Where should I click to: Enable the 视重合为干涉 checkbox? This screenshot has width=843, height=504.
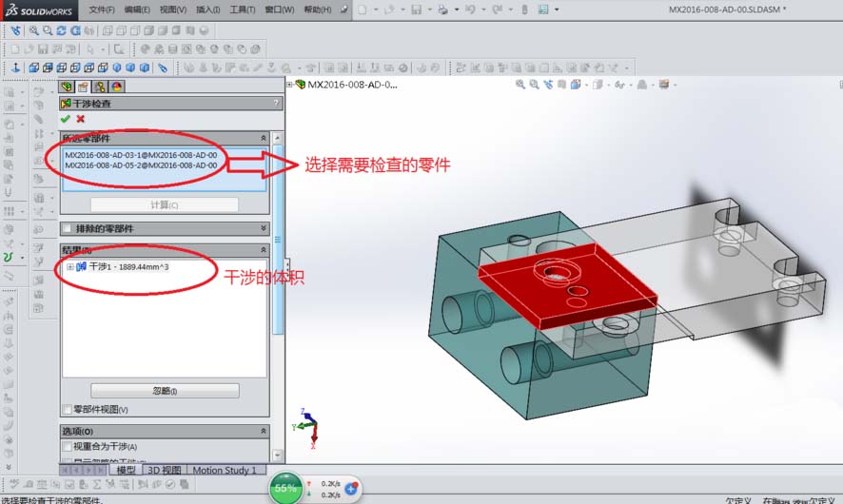pyautogui.click(x=68, y=446)
